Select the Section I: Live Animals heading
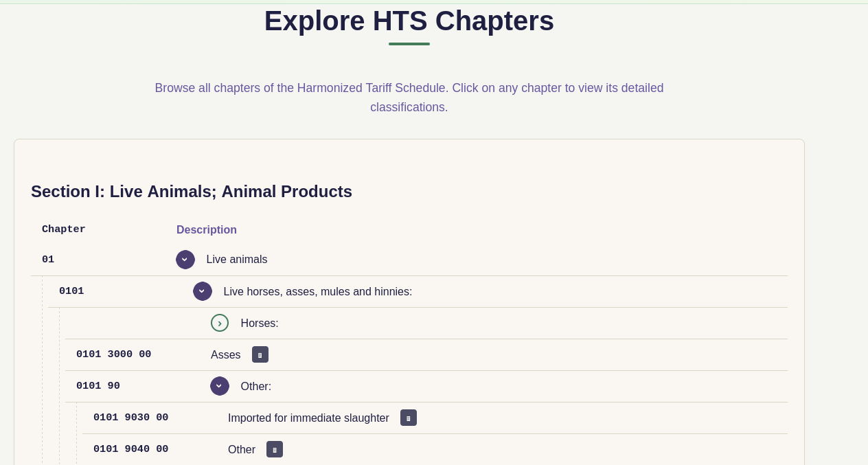The width and height of the screenshot is (868, 465). pos(192,192)
